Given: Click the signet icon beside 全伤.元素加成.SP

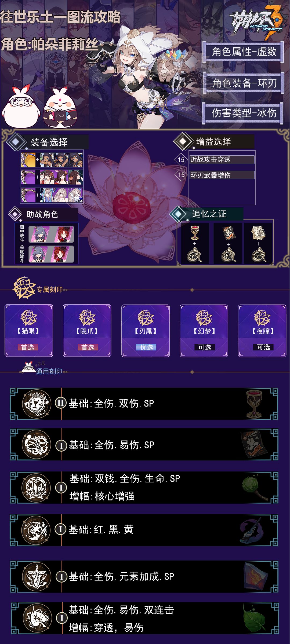Looking at the screenshot, I should coord(37,576).
